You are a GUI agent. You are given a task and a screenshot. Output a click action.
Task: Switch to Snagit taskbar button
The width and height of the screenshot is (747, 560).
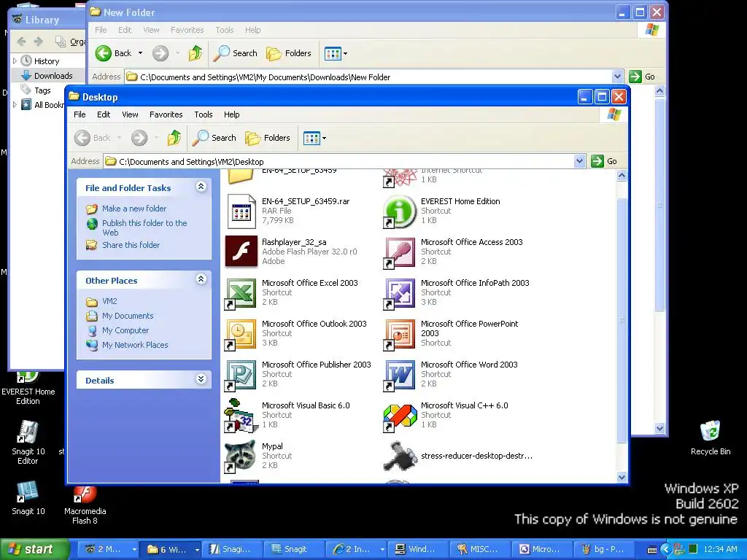point(293,550)
